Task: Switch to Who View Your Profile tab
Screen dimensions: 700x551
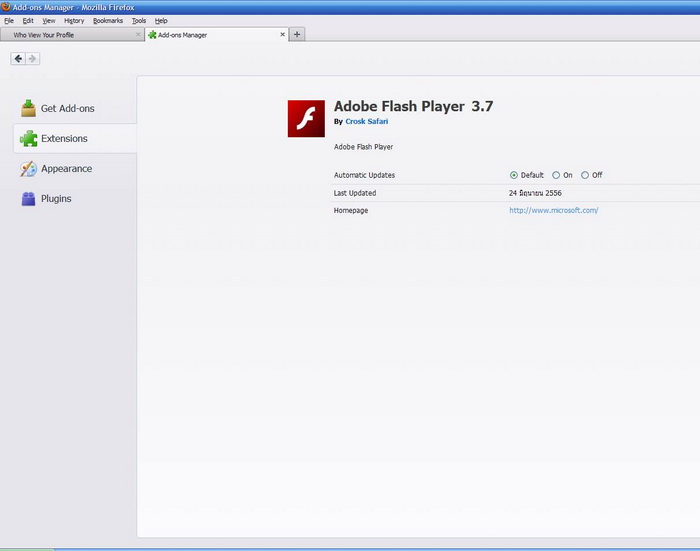Action: [72, 34]
